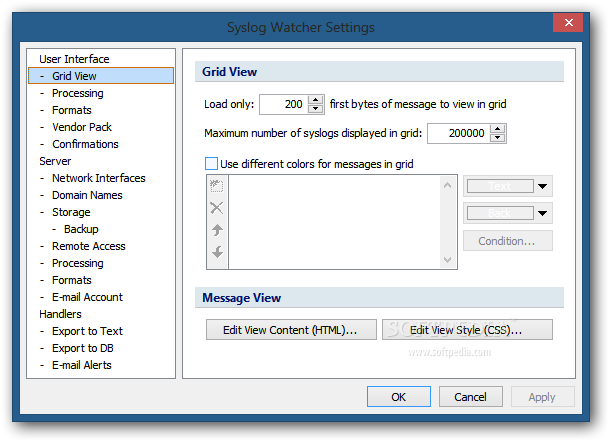Open Processing under Server
Screen dimensions: 610x442
78,263
